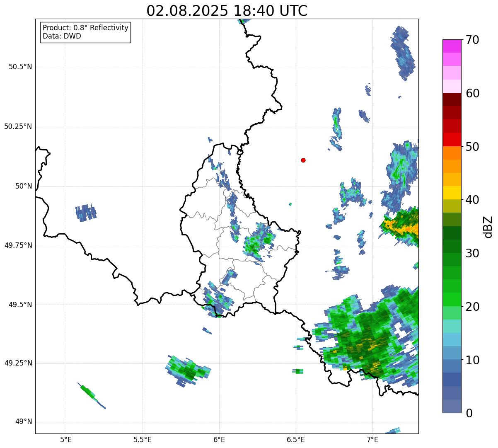
Task: Click the 50.5°N latitude label
Action: 20,67
